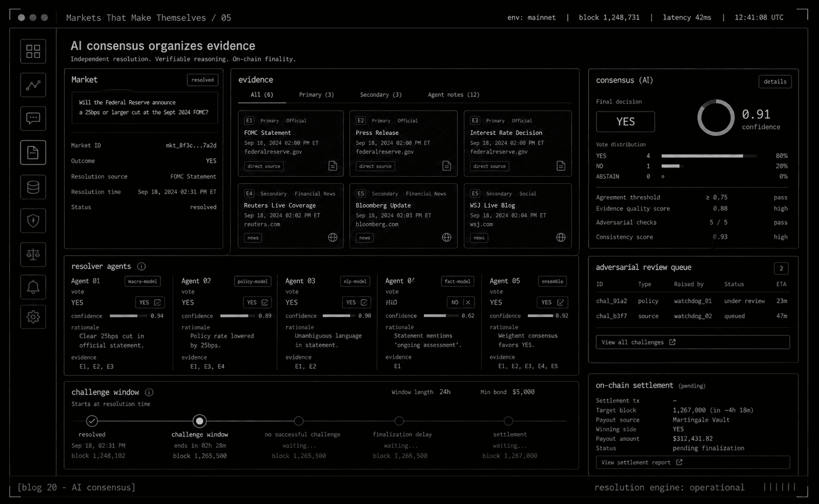Screen dimensions: 819x504
Task: Click View all challenges link
Action: 692,342
